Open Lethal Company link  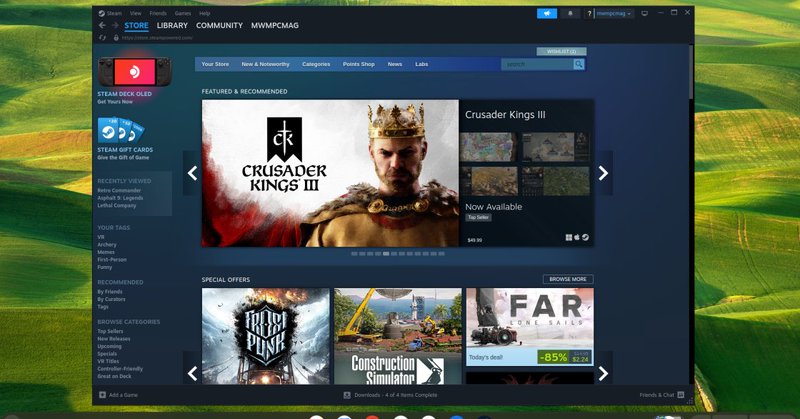tap(116, 206)
